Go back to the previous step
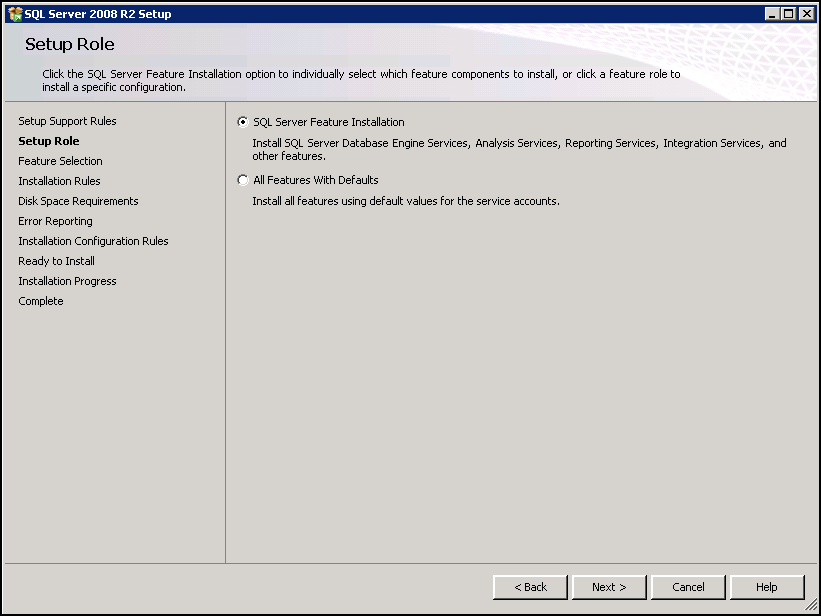This screenshot has width=821, height=616. (x=529, y=587)
